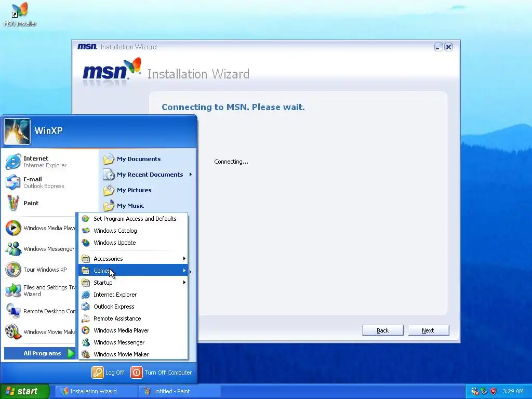Image resolution: width=532 pixels, height=399 pixels.
Task: Click the Windows Messenger icon in left pane
Action: click(13, 249)
